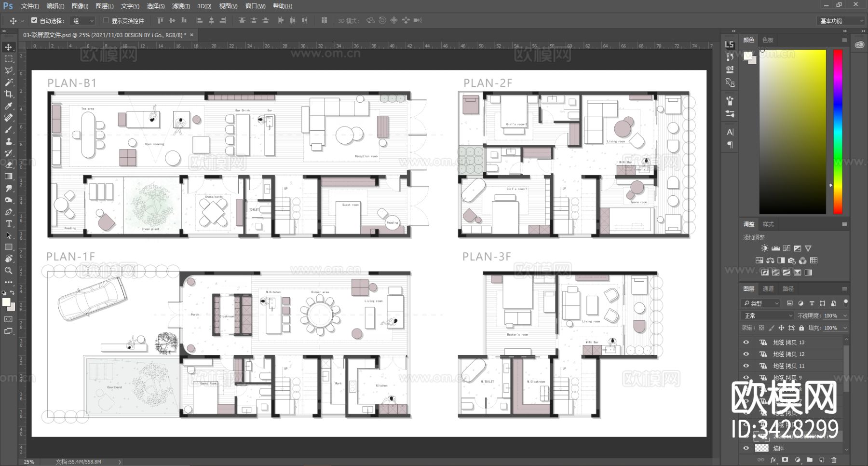Add a Curves adjustment
The height and width of the screenshot is (466, 868).
click(787, 248)
